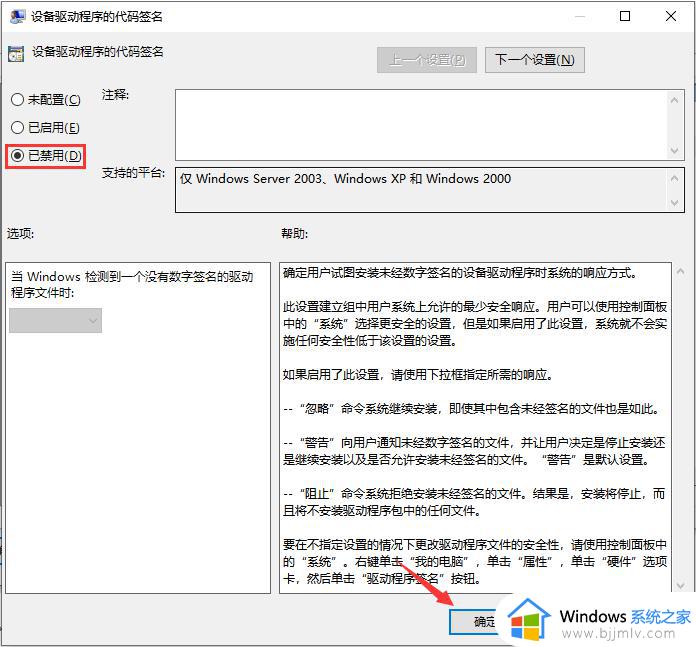696x647 pixels.
Task: Choose the 已启用(E) radio option
Action: coord(45,128)
